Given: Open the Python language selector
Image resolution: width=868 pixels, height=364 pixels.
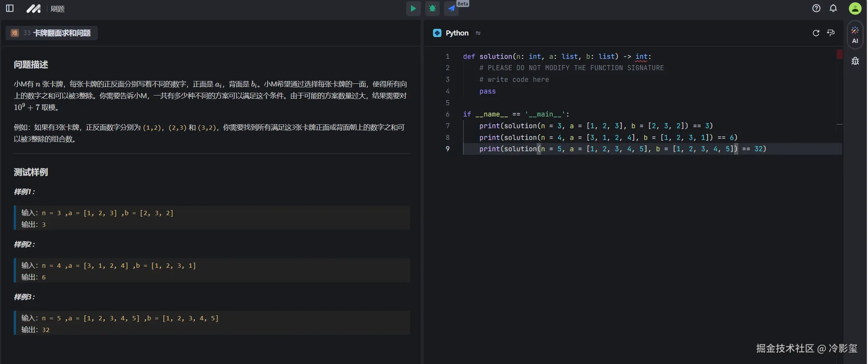Looking at the screenshot, I should pos(457,33).
